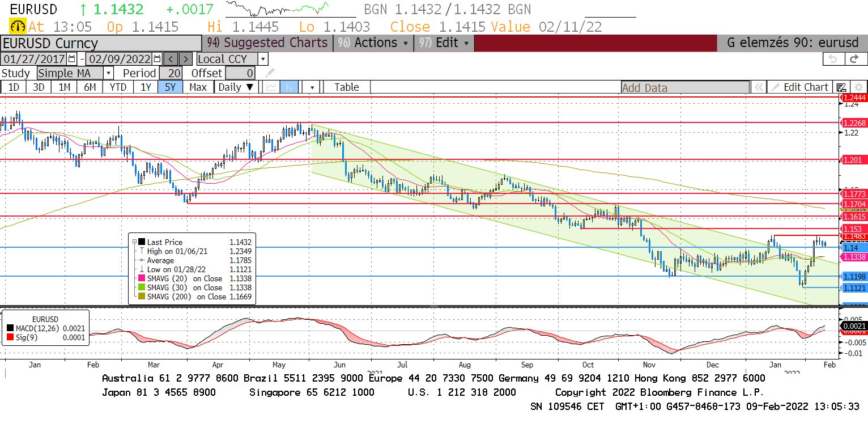Click the Average legend marker icon

(x=142, y=260)
